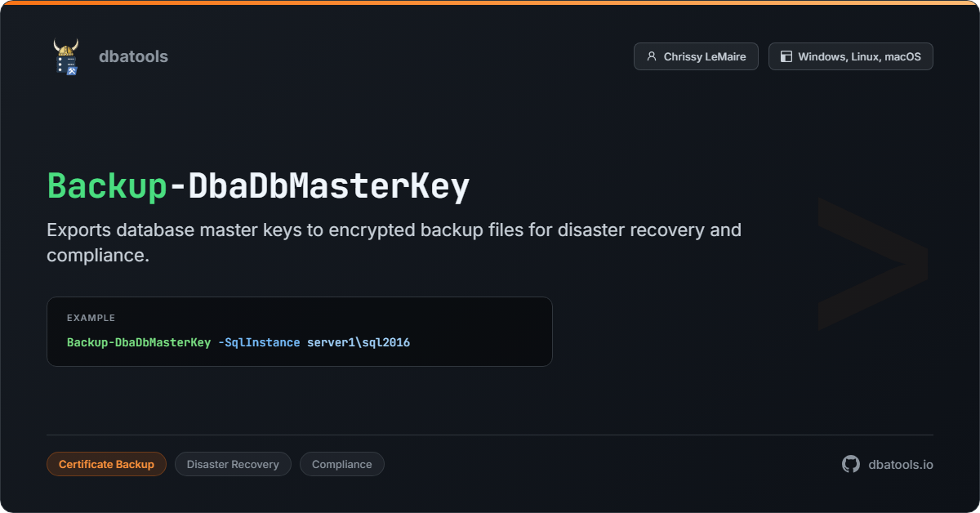Click the dbatools Viking helmet logo
The height and width of the screenshot is (513, 980).
tap(65, 56)
